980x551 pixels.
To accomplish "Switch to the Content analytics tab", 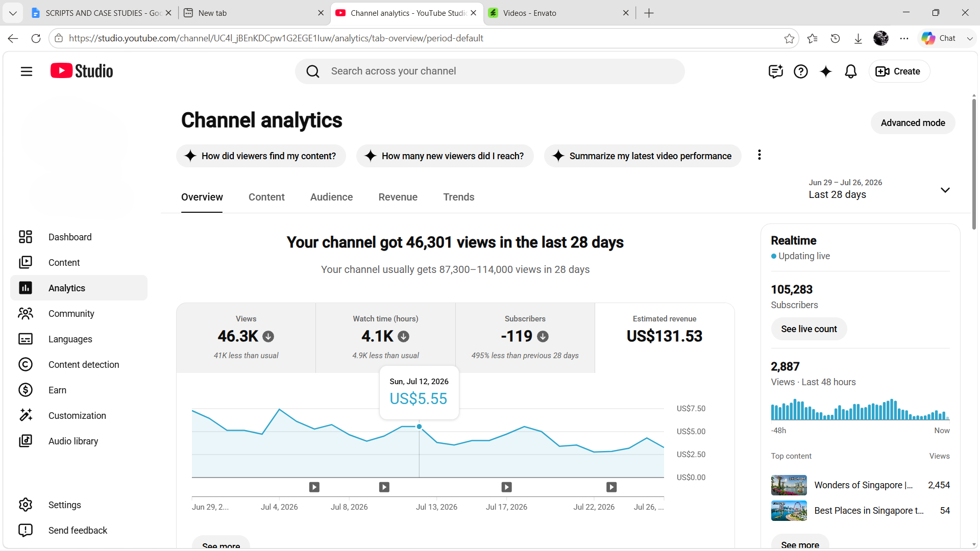I will coord(266,197).
